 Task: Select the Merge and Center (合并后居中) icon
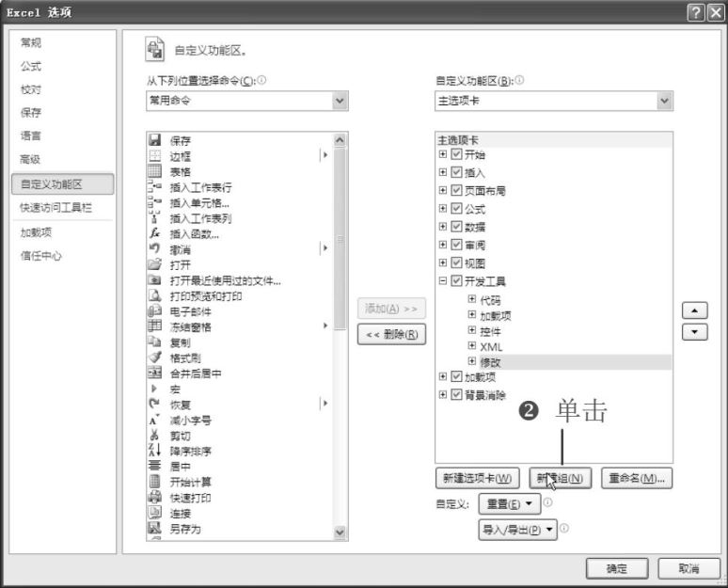click(x=154, y=373)
